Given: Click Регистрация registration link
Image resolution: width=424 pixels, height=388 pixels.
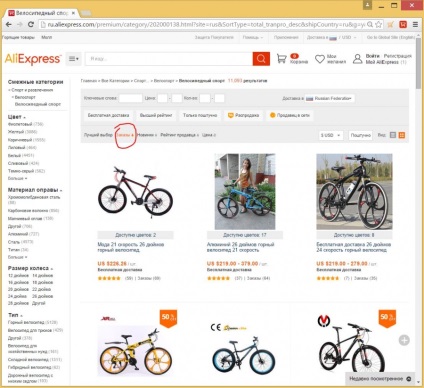Looking at the screenshot, I should pyautogui.click(x=397, y=56).
